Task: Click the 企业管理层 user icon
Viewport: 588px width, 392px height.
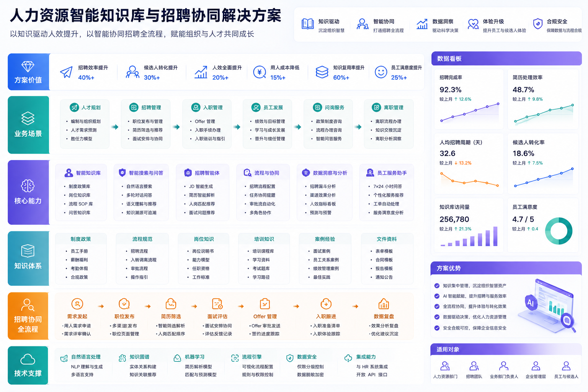Action: pos(536,366)
